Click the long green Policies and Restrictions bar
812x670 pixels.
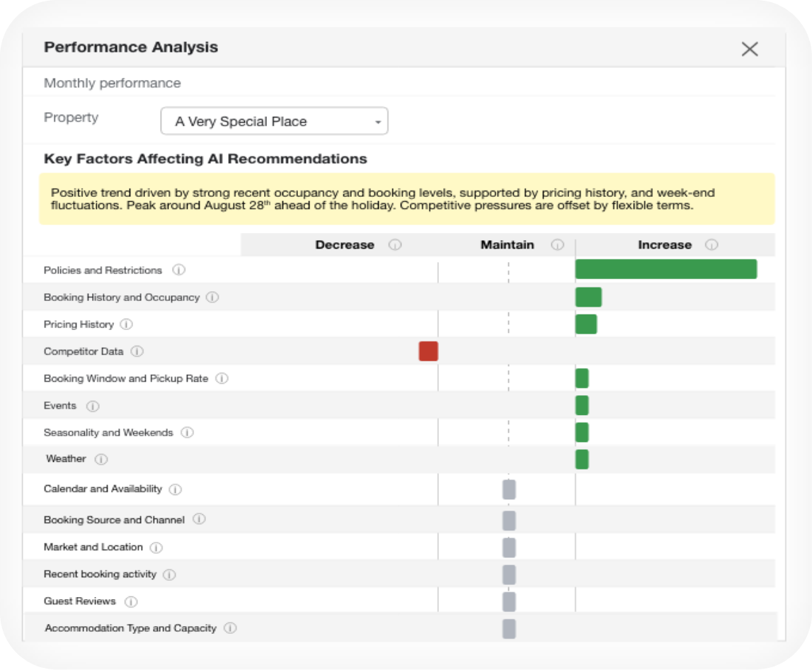click(x=666, y=269)
